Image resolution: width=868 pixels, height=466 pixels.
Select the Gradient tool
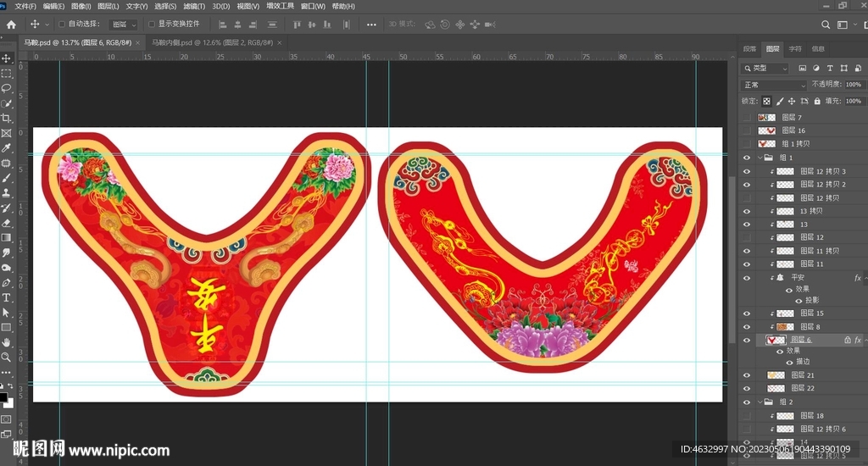coord(7,238)
